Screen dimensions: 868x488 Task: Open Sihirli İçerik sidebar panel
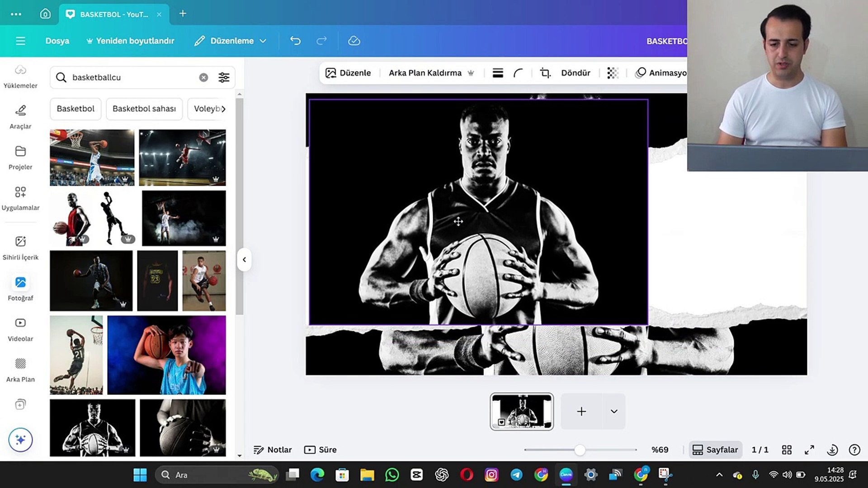pyautogui.click(x=20, y=248)
